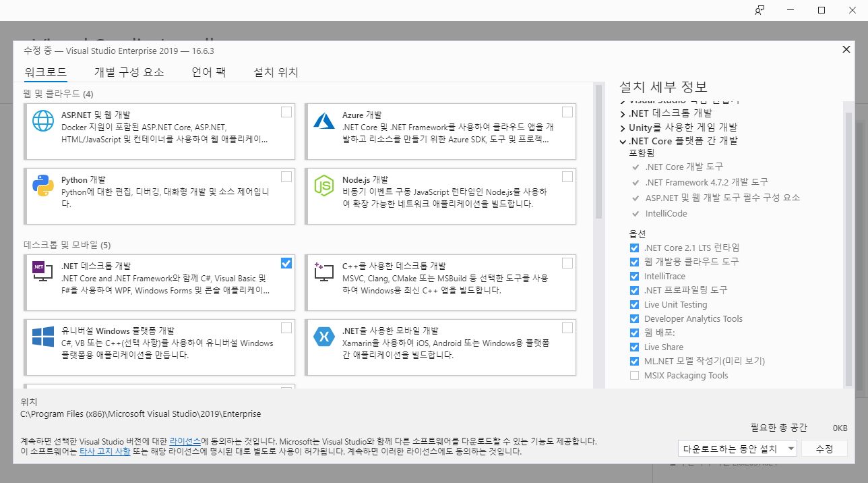Expand .NET 데스크톱 개발 details node
Viewport: 868px width, 483px height.
point(623,113)
